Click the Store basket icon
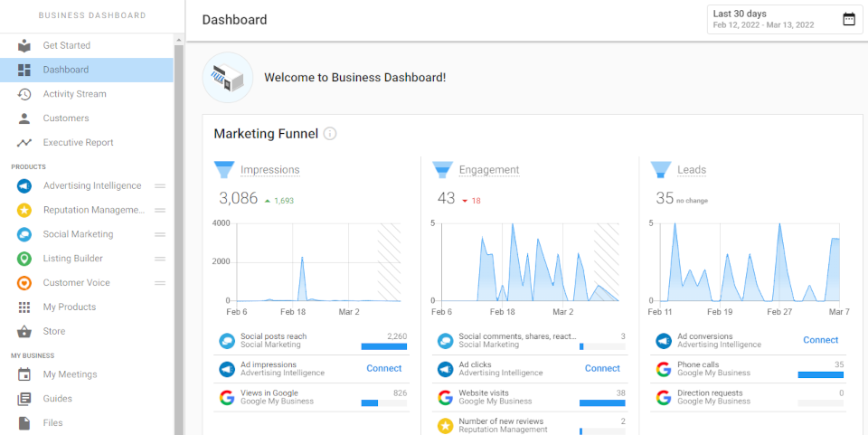Image resolution: width=868 pixels, height=435 pixels. [x=24, y=332]
